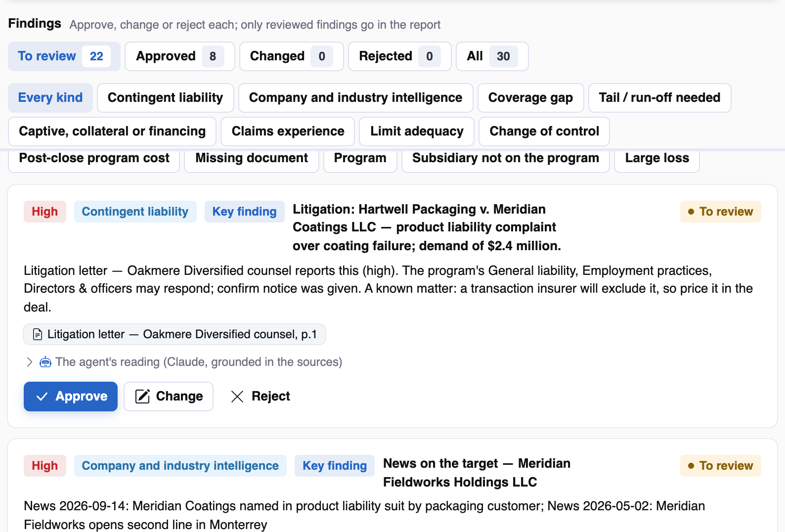Screen dimensions: 785x532
Task: Filter by Captive, collateral or financing
Action: coord(112,132)
